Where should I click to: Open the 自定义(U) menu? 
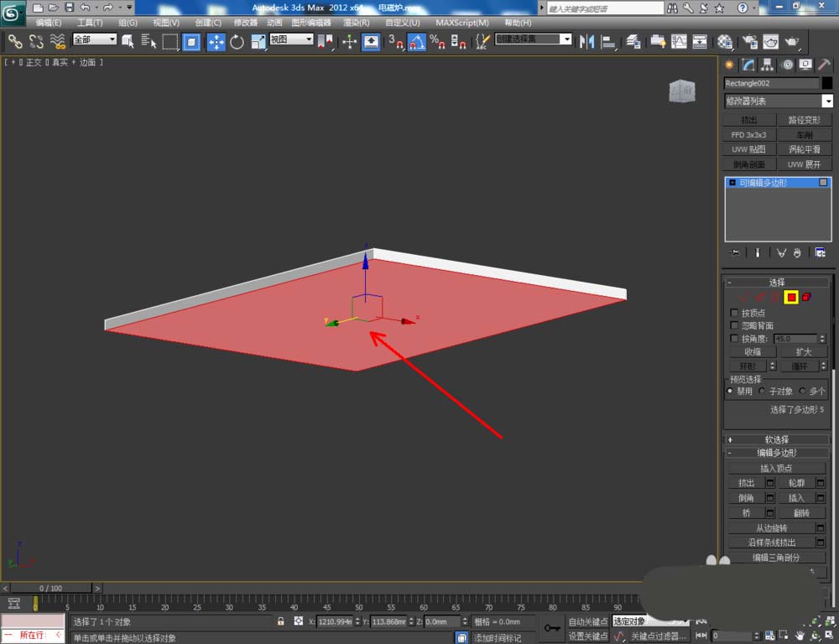403,23
